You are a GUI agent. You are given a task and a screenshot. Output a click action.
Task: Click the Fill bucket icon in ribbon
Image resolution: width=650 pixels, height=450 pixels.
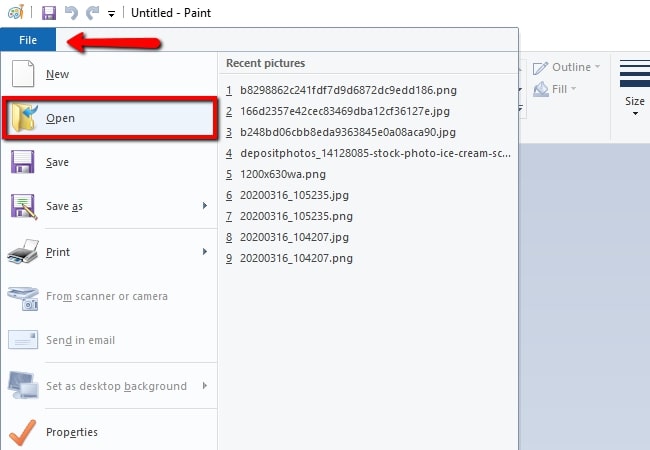tap(541, 89)
